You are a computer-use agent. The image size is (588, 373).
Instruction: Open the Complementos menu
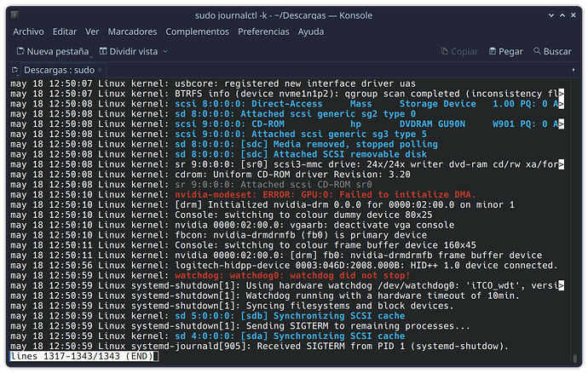(x=197, y=32)
